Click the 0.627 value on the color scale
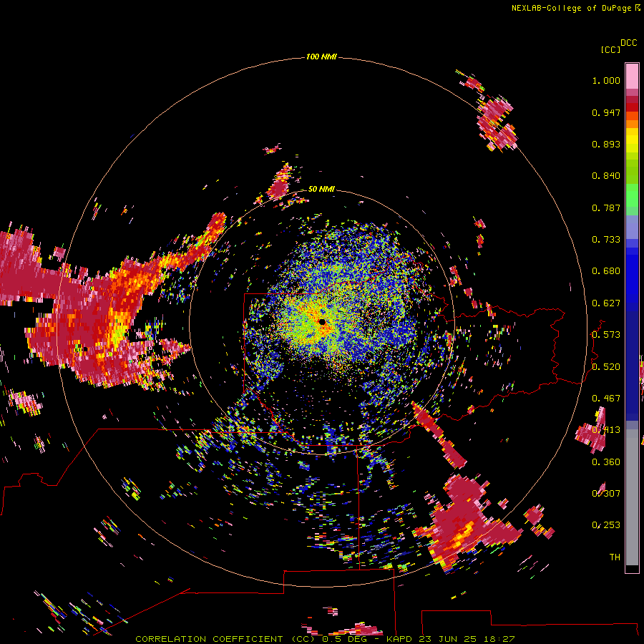 coord(606,303)
